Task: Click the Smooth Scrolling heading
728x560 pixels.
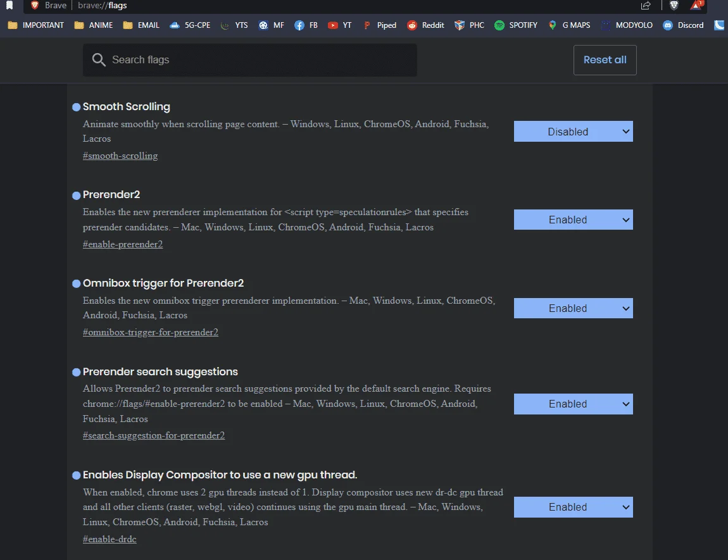Action: pyautogui.click(x=126, y=107)
